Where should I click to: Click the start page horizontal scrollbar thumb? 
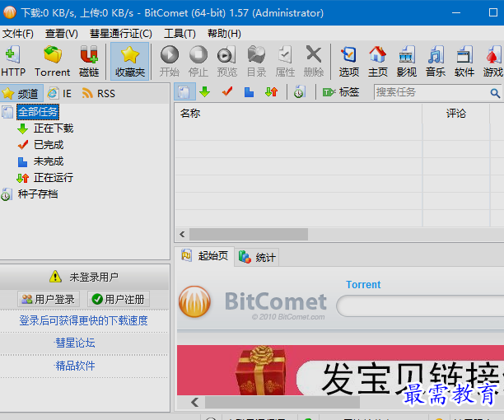coord(282,403)
